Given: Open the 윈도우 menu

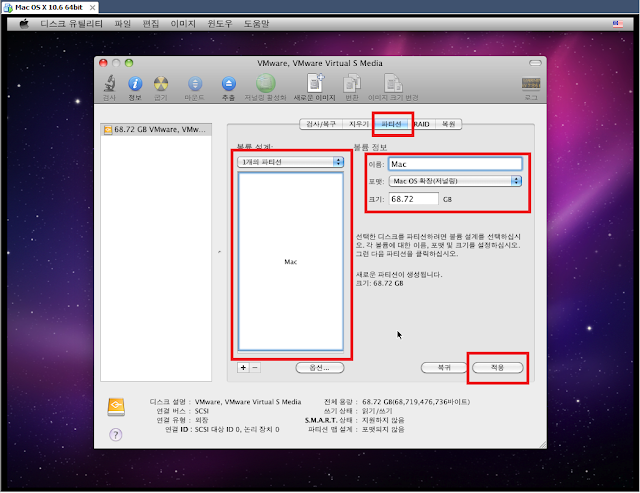Looking at the screenshot, I should 220,24.
